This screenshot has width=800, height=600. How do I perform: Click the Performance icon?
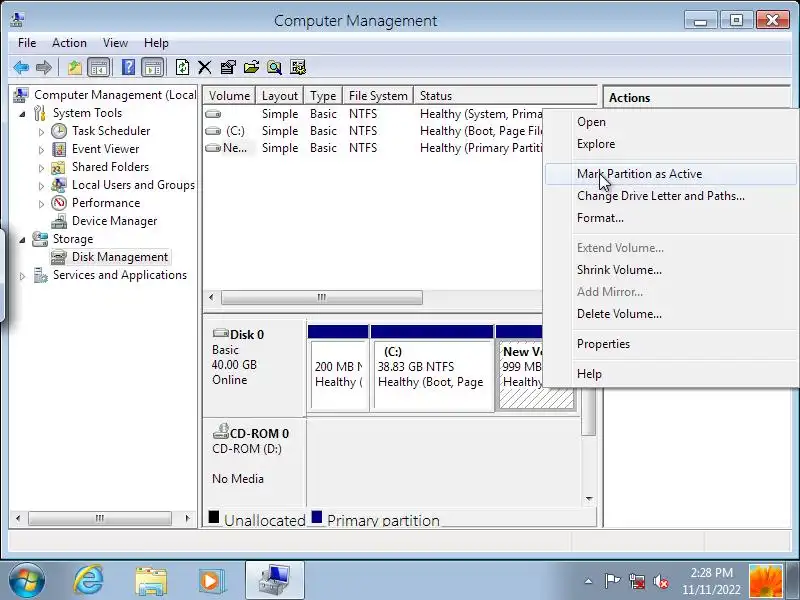[x=59, y=203]
